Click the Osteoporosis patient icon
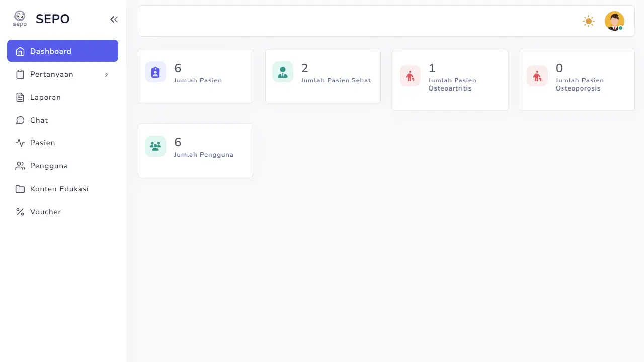 537,76
